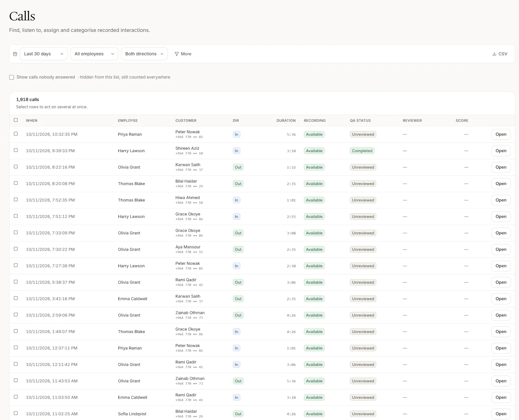Open the call with Shireen Aziz
Image resolution: width=519 pixels, height=420 pixels.
(x=501, y=151)
